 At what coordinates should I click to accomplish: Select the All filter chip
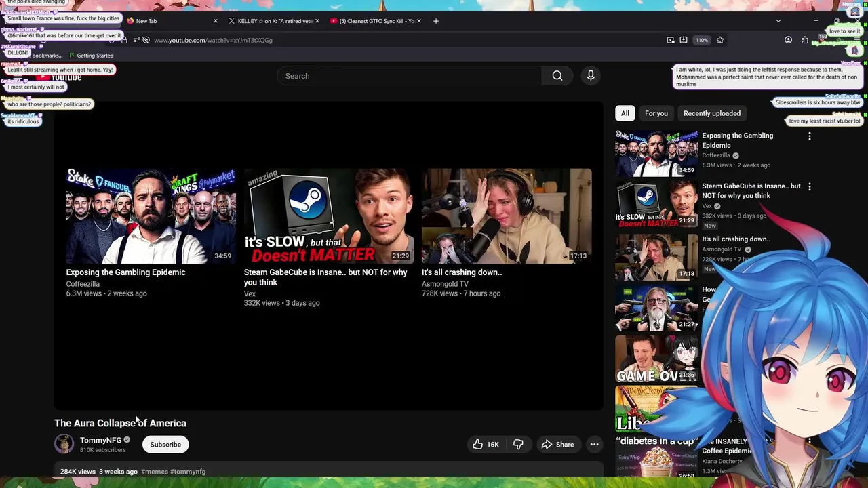click(x=625, y=113)
